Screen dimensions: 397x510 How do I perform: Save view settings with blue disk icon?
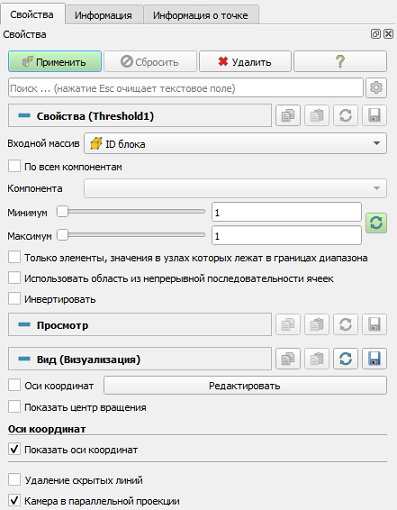click(374, 359)
